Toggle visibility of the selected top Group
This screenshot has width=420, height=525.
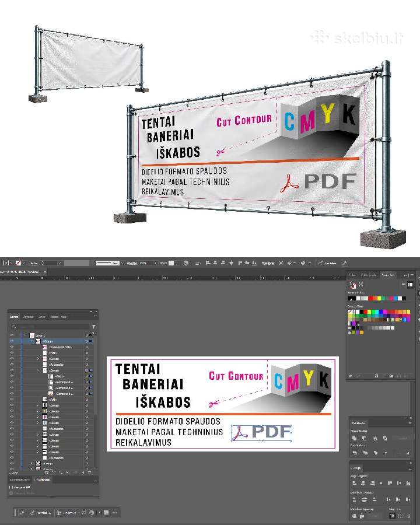click(12, 341)
